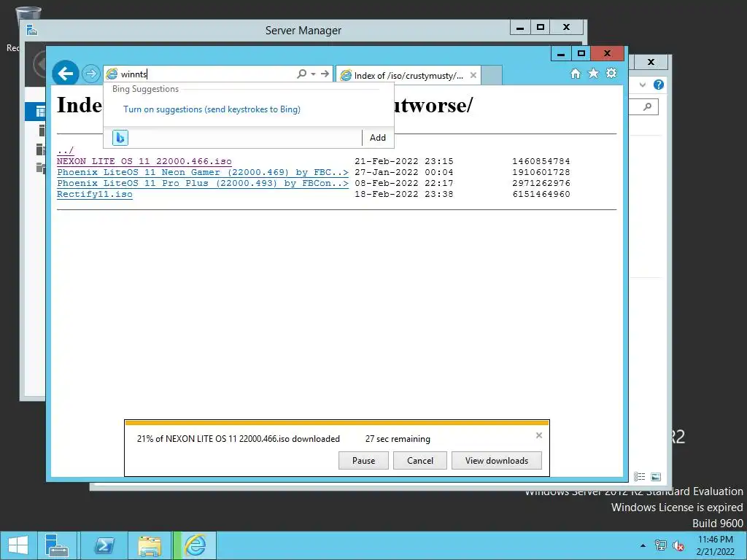Click the search magnifier in address bar
This screenshot has height=560, width=747.
point(301,74)
